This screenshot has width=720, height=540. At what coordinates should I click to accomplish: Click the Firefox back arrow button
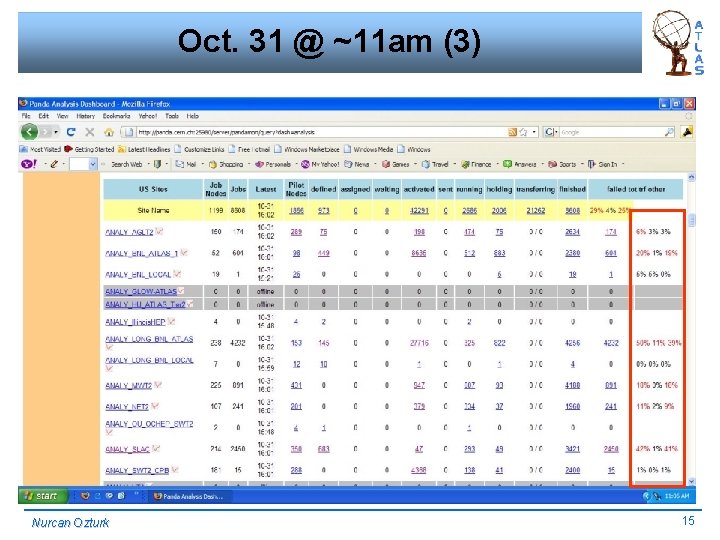click(29, 132)
